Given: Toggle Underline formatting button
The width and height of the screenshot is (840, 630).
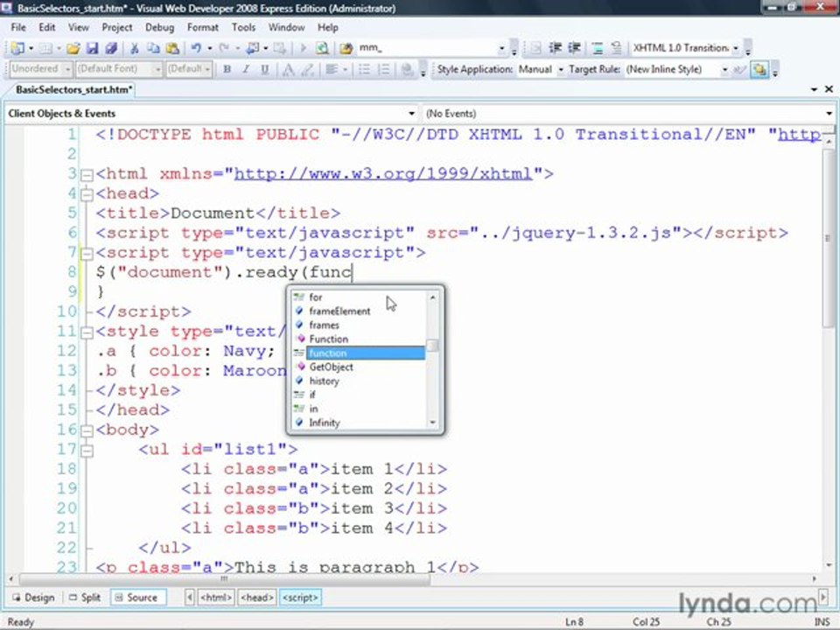Looking at the screenshot, I should (264, 70).
